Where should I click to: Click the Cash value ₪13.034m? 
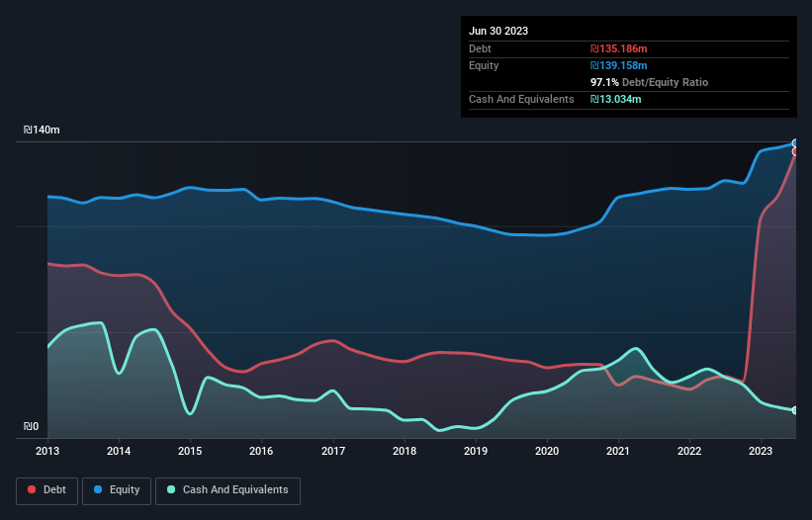(x=616, y=99)
